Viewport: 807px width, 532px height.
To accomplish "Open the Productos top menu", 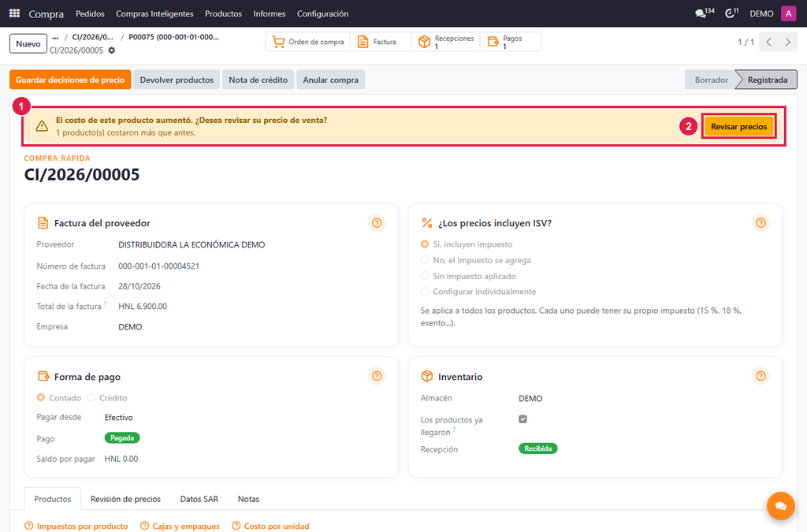I will [223, 13].
